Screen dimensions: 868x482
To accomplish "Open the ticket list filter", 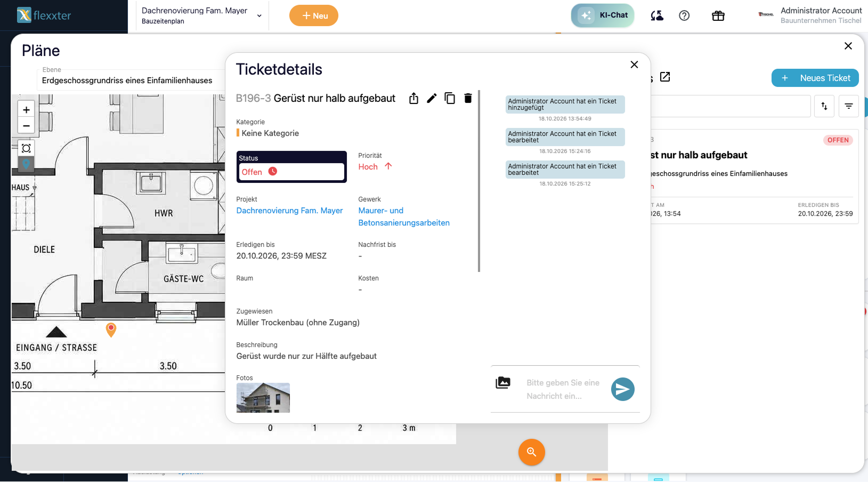I will 849,106.
